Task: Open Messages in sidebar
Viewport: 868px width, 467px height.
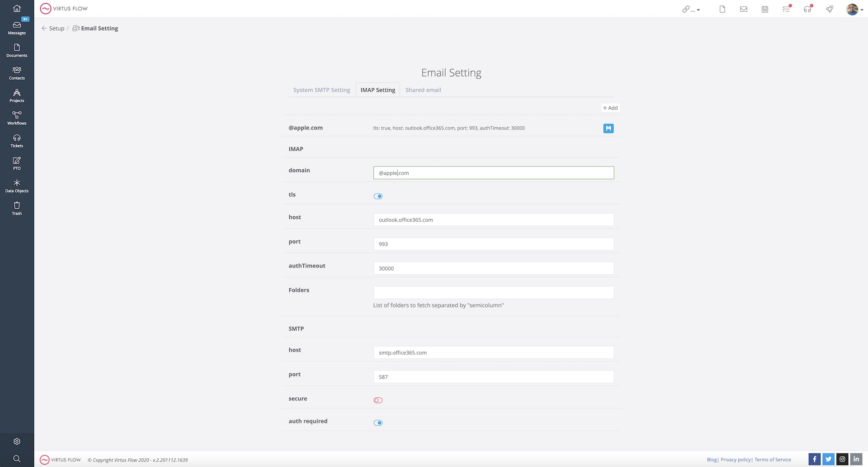Action: click(17, 27)
